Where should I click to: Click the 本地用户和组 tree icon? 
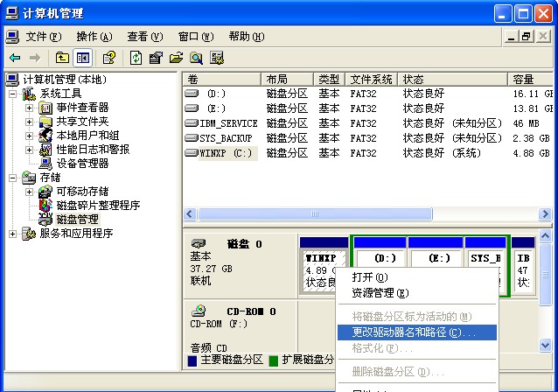click(45, 136)
